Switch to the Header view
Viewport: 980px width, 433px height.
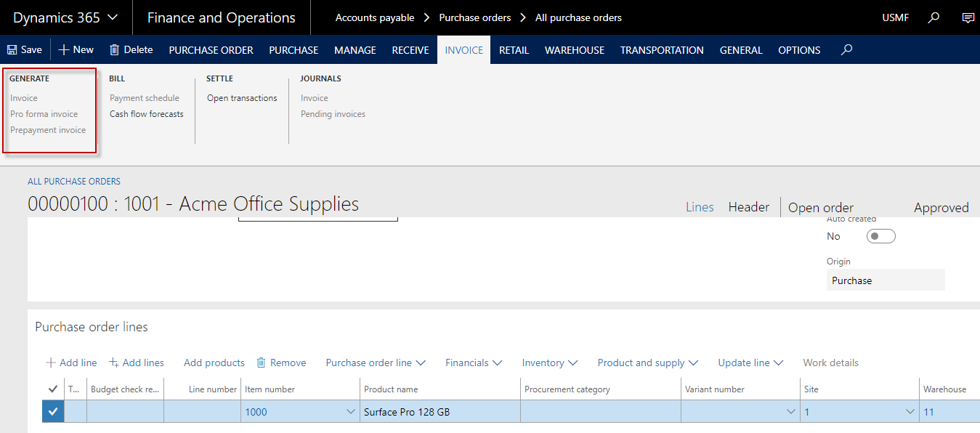[x=748, y=207]
